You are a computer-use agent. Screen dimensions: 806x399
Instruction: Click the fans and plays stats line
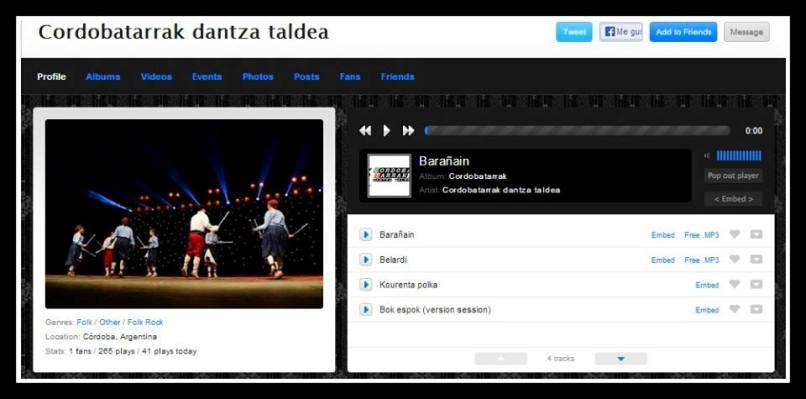121,351
